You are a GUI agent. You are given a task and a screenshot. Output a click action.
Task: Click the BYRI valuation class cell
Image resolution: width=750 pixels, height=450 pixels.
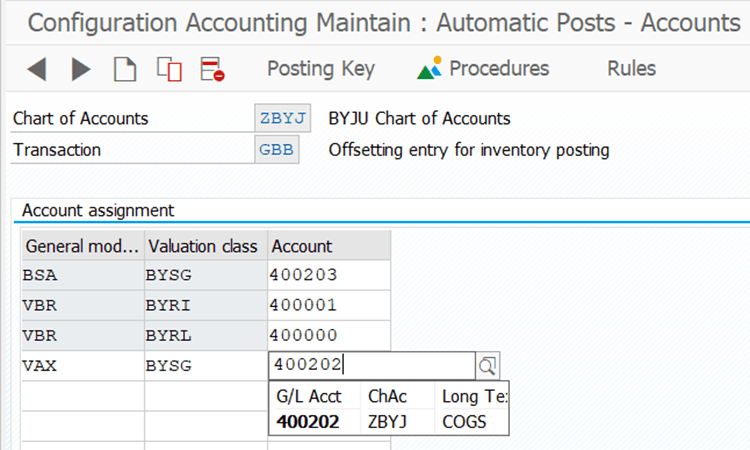pos(205,305)
